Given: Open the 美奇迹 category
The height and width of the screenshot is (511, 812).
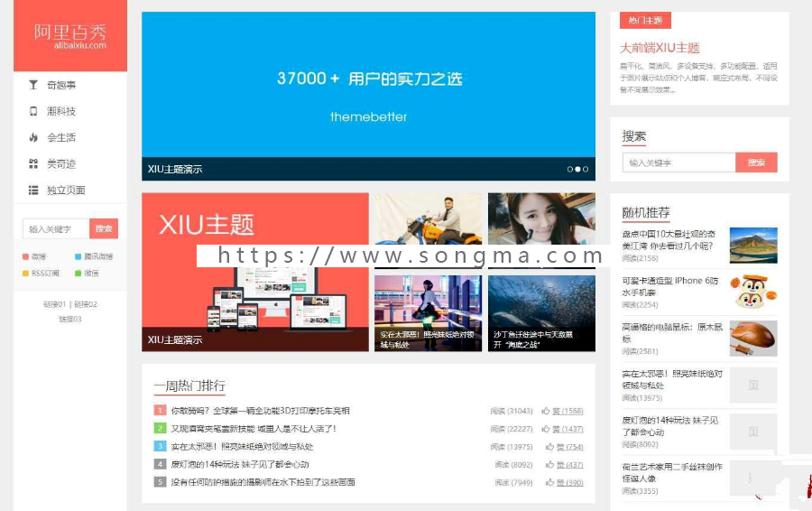Looking at the screenshot, I should [x=61, y=163].
